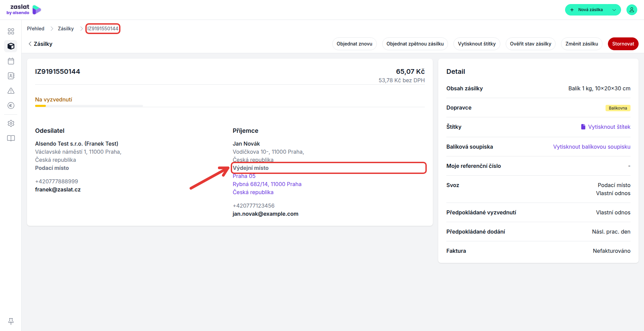Pin the sidebar with the pin icon
This screenshot has width=644, height=331.
11,321
